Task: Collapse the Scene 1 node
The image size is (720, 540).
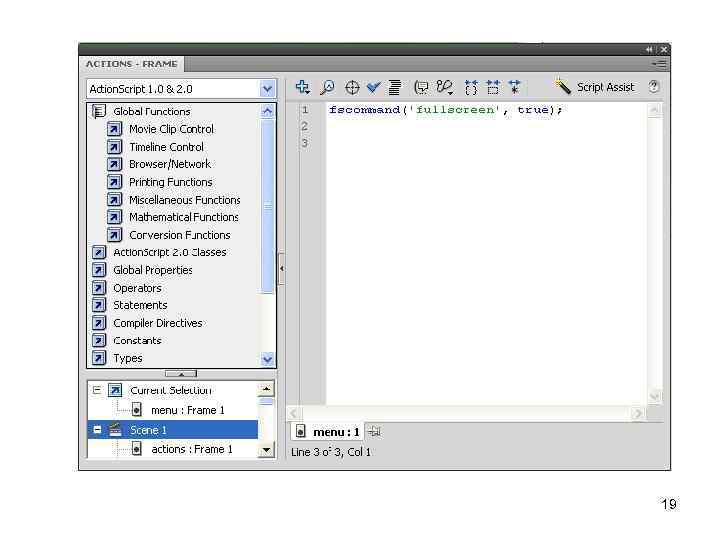Action: coord(97,430)
